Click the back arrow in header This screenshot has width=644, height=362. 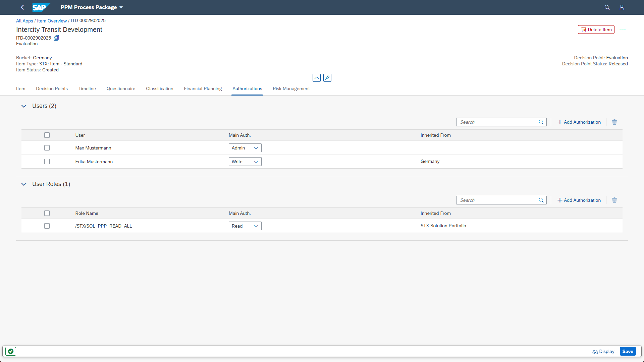pos(22,7)
